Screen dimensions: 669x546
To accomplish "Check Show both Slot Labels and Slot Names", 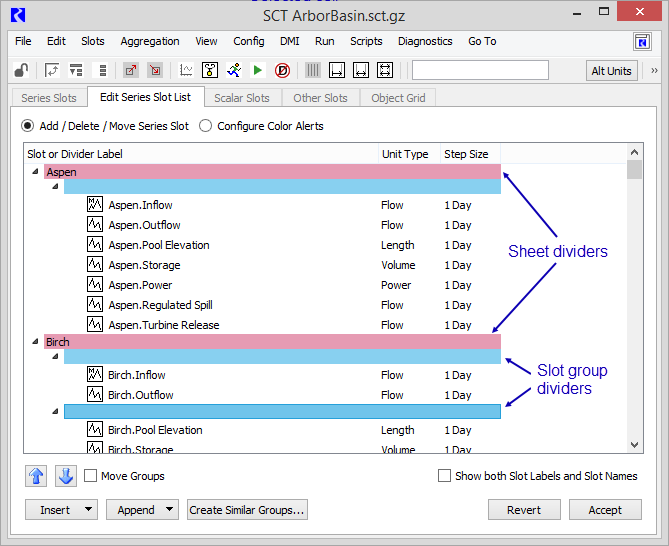I will (x=445, y=476).
